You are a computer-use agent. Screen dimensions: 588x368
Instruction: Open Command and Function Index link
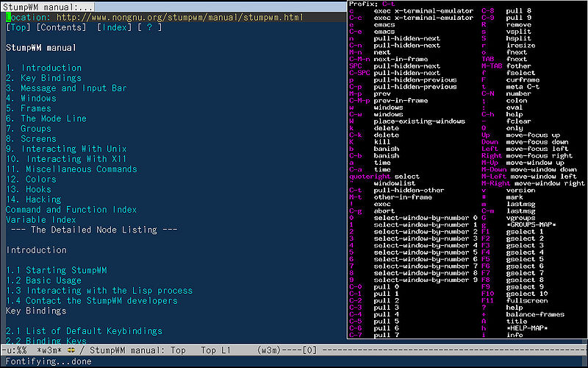tap(71, 210)
